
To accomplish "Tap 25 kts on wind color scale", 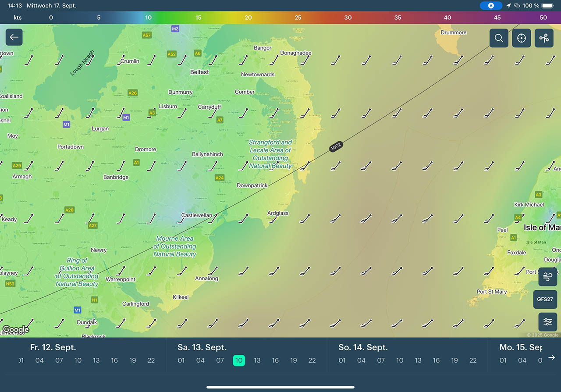I will pos(298,18).
